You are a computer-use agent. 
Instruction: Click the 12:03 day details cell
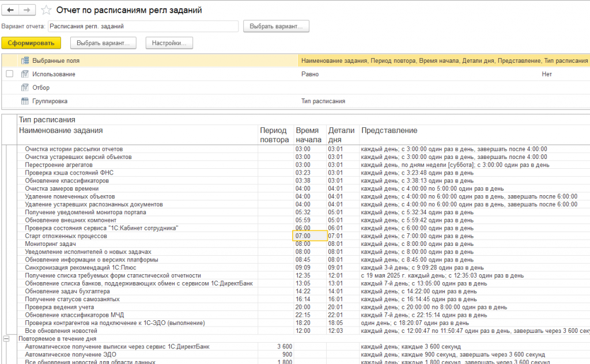coord(335,331)
